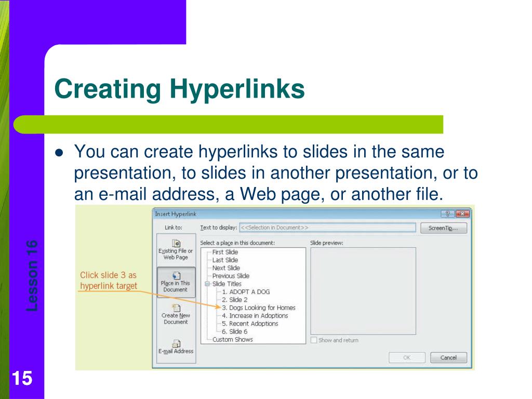Select 6. Slide 6 entry
The image size is (532, 399).
tap(234, 332)
